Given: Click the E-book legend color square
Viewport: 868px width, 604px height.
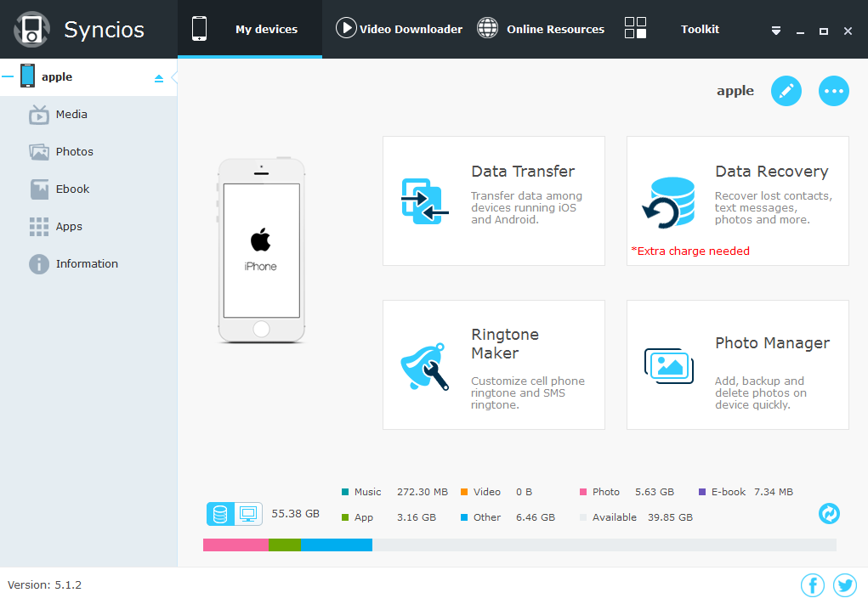Looking at the screenshot, I should [702, 492].
